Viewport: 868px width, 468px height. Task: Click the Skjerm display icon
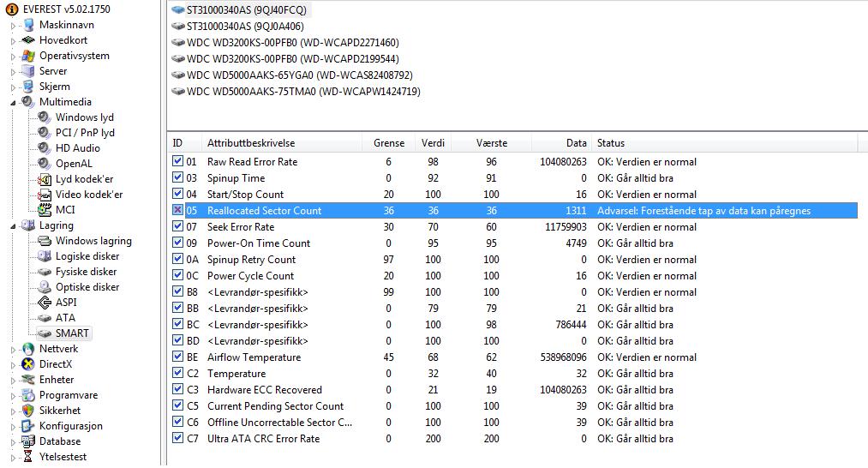click(x=28, y=87)
